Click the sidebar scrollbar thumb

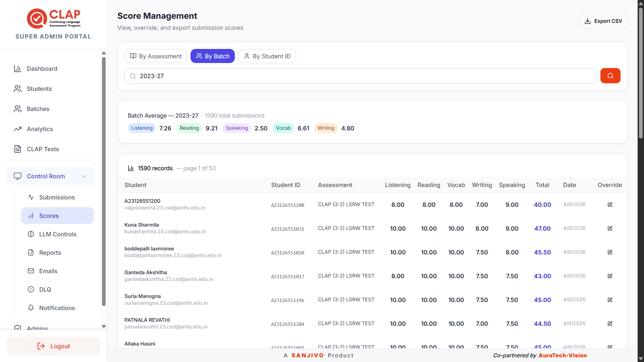click(x=104, y=181)
